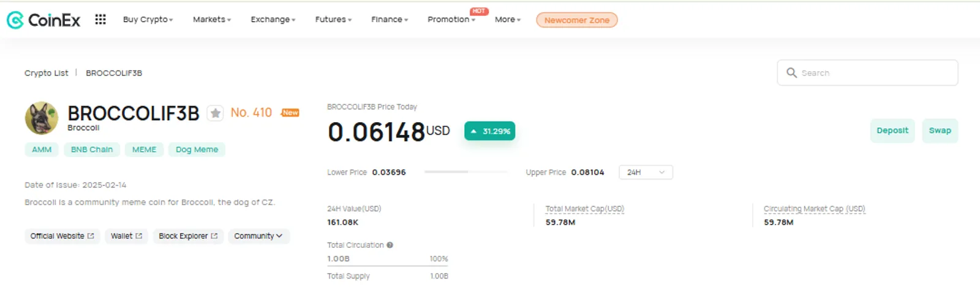The image size is (980, 300).
Task: Click the Swap button
Action: click(940, 131)
